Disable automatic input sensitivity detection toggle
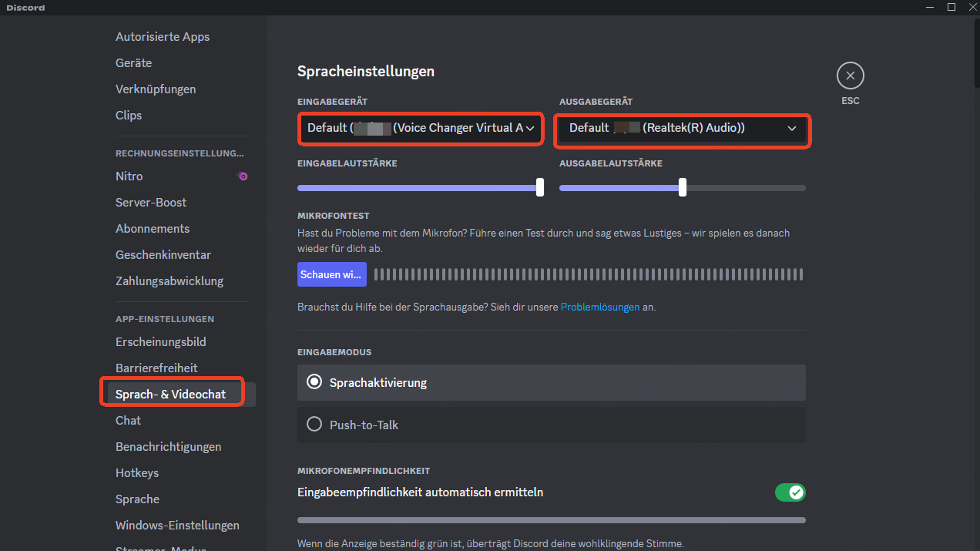 pos(790,492)
